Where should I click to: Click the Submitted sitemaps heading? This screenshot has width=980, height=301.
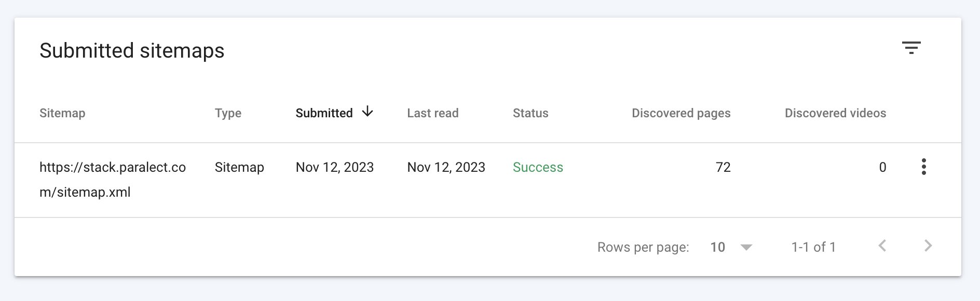[132, 51]
